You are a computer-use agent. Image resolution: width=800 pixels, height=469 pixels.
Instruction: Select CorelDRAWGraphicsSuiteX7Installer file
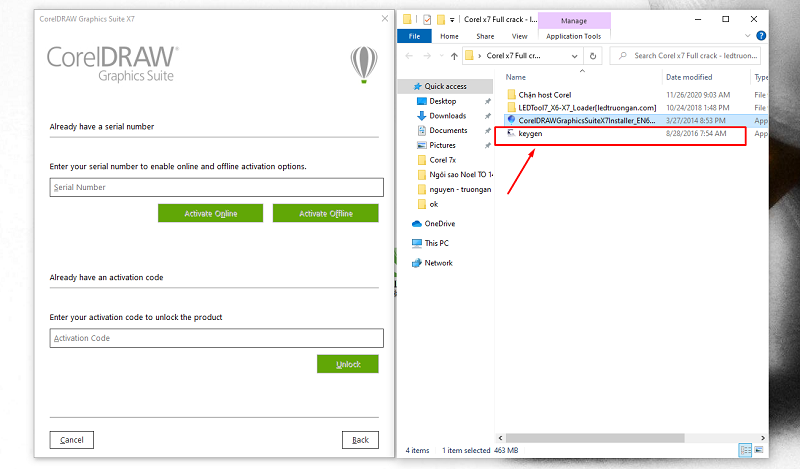click(587, 120)
